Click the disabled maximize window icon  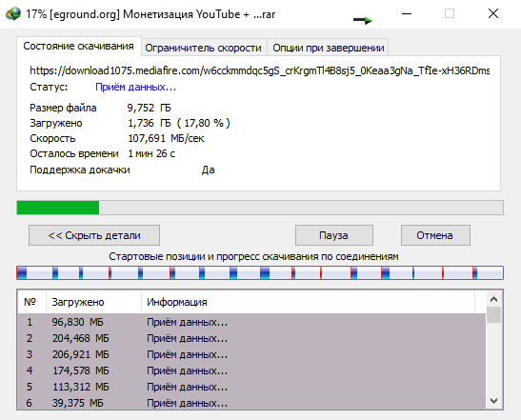450,14
